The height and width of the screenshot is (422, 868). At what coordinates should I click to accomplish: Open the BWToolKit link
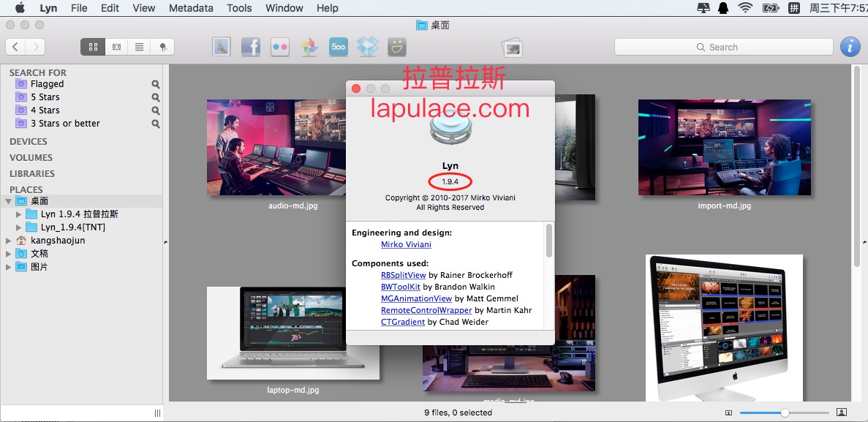[x=401, y=286]
